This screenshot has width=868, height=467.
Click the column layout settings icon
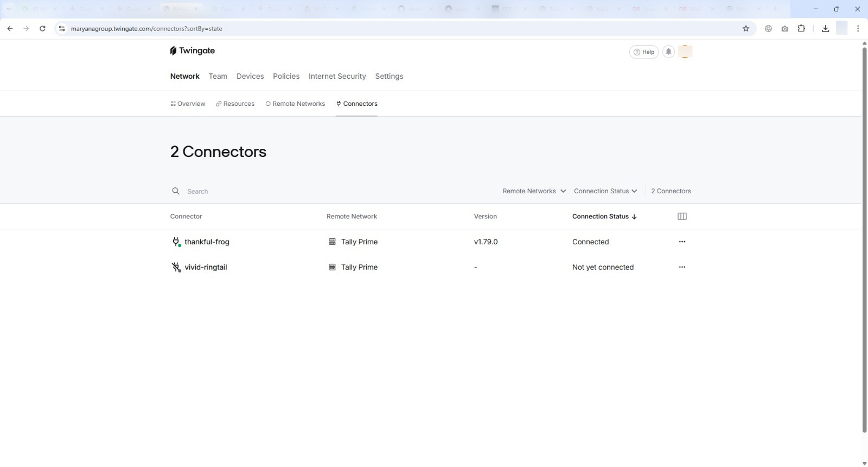click(x=682, y=216)
